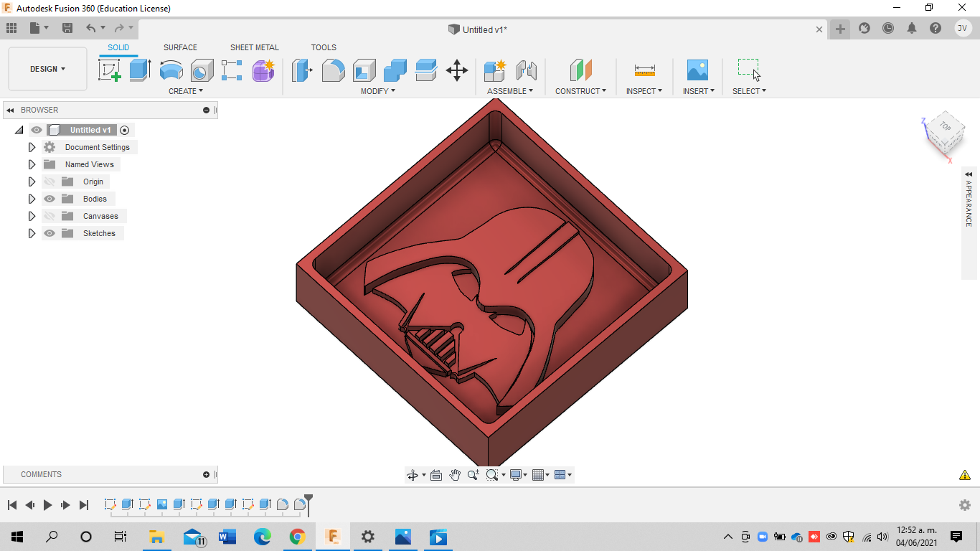This screenshot has height=551, width=980.
Task: Open the DESIGN workspace switcher
Action: (x=47, y=69)
